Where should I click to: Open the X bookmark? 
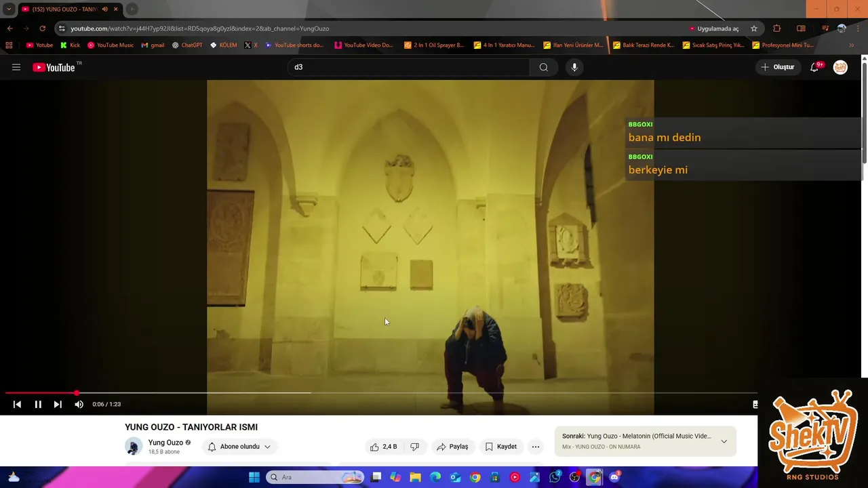(251, 45)
